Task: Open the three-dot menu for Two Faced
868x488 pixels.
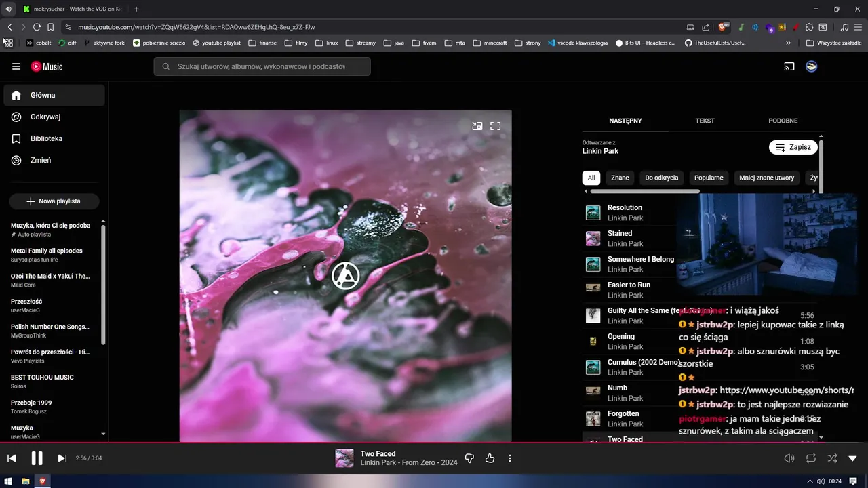Action: [510, 459]
